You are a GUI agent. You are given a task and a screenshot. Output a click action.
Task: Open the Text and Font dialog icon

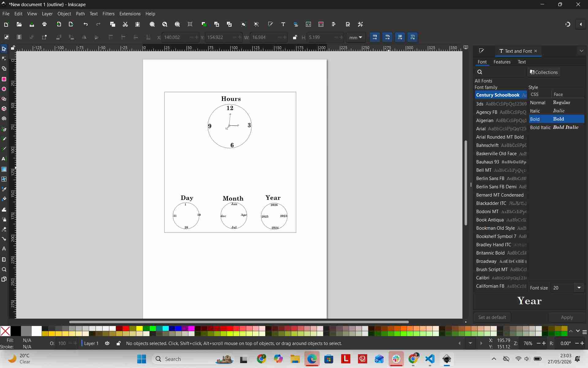click(x=283, y=24)
